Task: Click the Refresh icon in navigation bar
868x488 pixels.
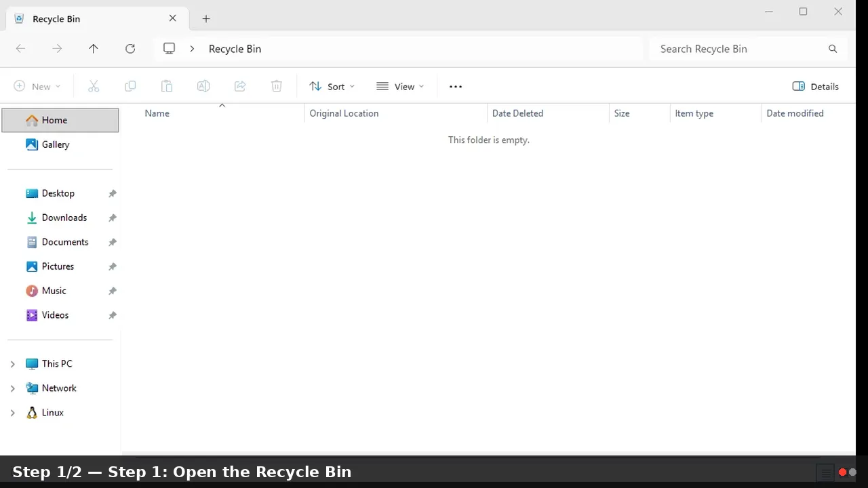Action: click(130, 49)
